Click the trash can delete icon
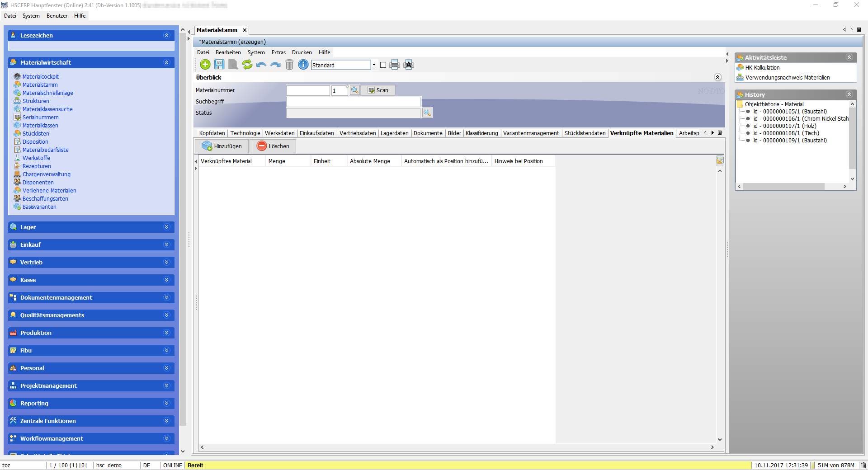 point(289,65)
